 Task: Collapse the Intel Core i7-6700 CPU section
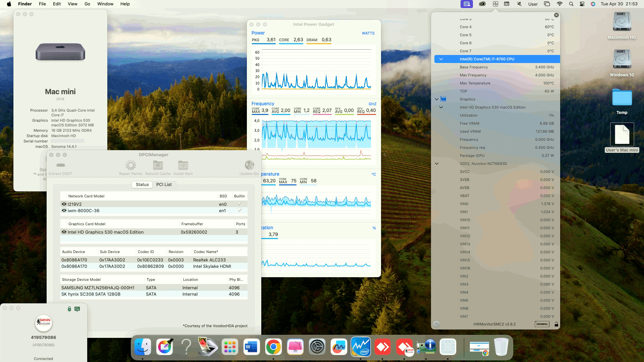click(441, 59)
